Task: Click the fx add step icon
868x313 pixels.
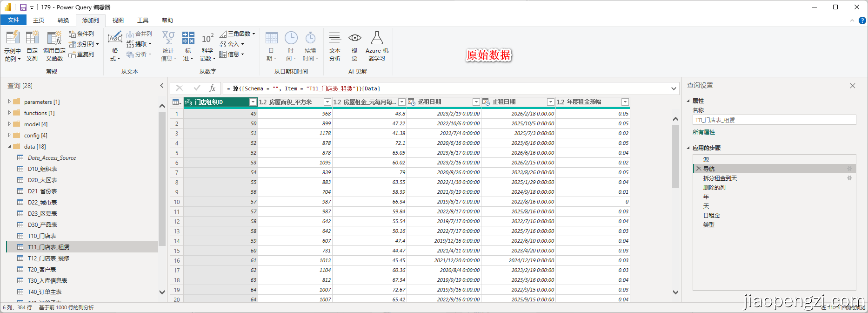Action: tap(213, 88)
